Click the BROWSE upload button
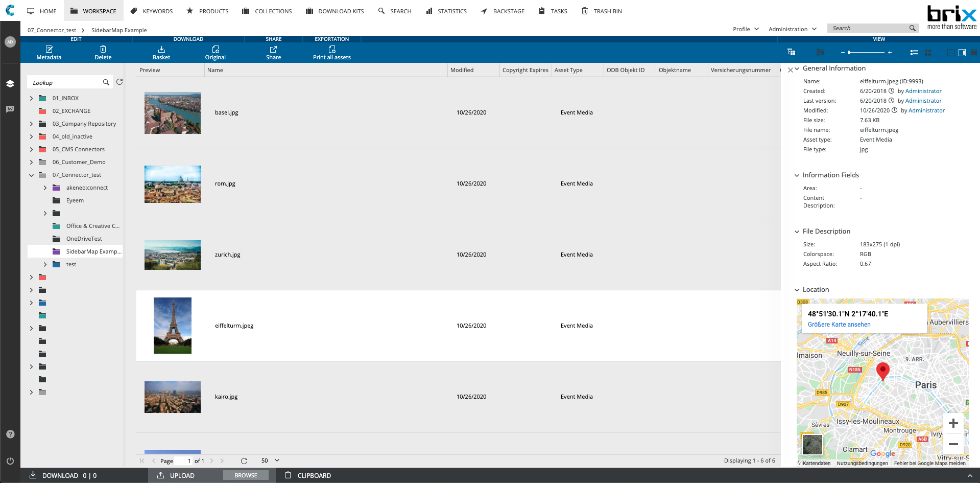The width and height of the screenshot is (980, 483). [246, 475]
